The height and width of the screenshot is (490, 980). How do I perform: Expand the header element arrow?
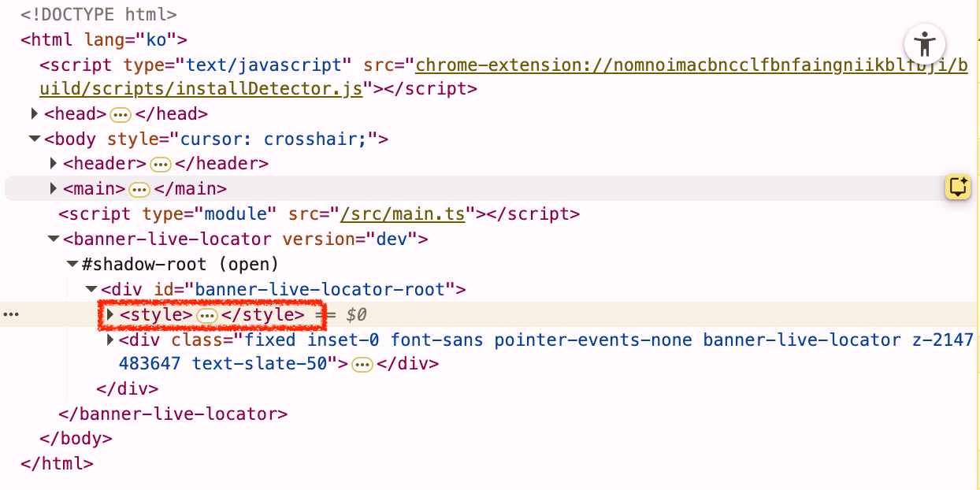pos(54,164)
